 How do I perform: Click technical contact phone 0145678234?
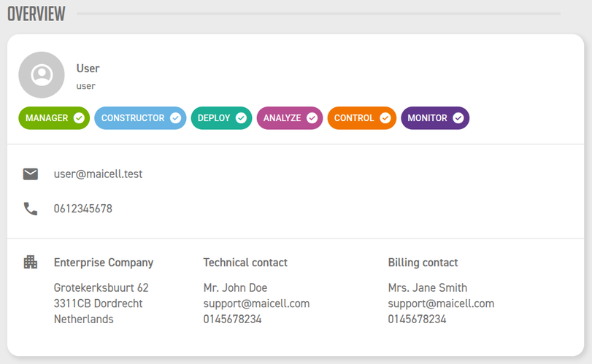[232, 319]
